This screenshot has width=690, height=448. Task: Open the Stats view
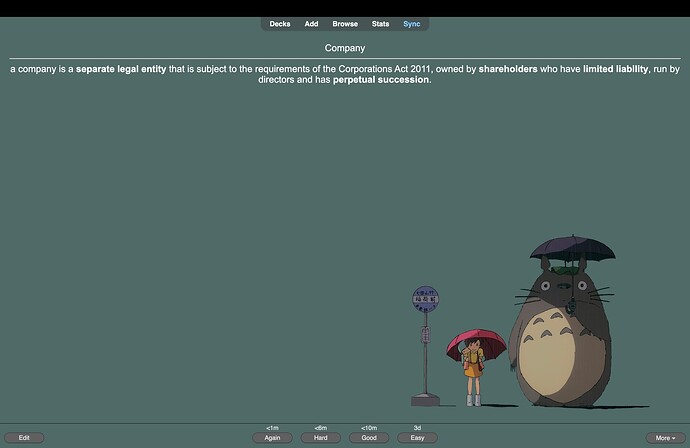coord(380,24)
